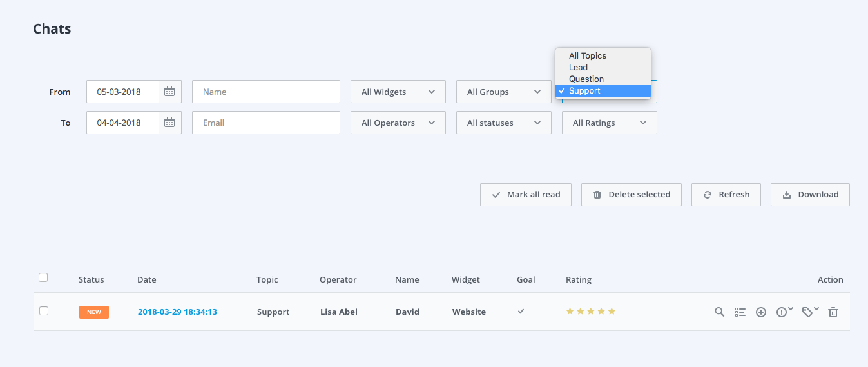Click the five-star rating in David's row

(x=591, y=312)
